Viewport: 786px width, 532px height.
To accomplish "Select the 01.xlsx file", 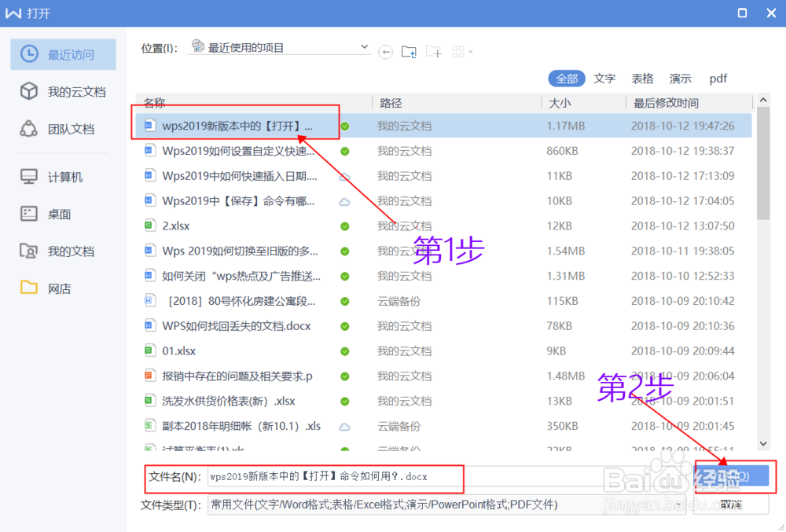I will [x=443, y=351].
